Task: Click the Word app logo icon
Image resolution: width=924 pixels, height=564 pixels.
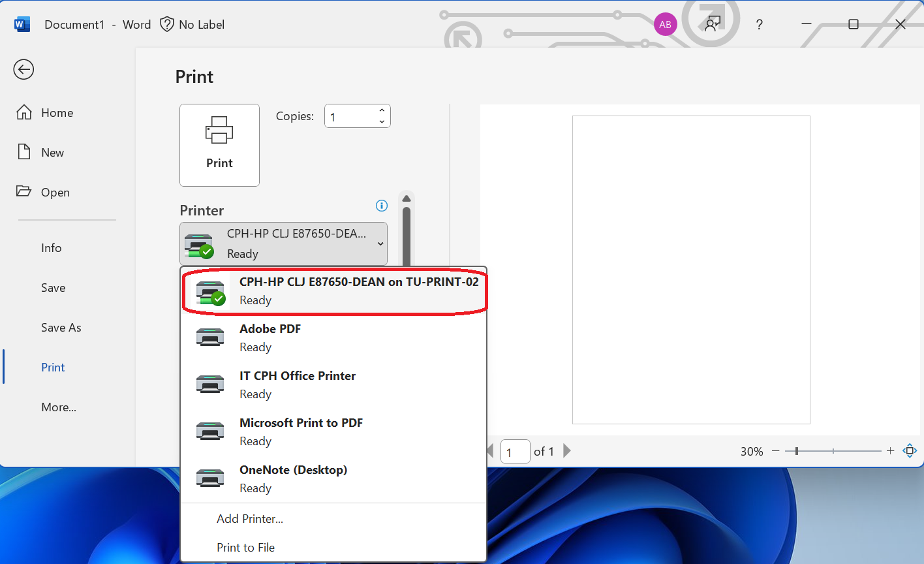Action: click(x=22, y=25)
